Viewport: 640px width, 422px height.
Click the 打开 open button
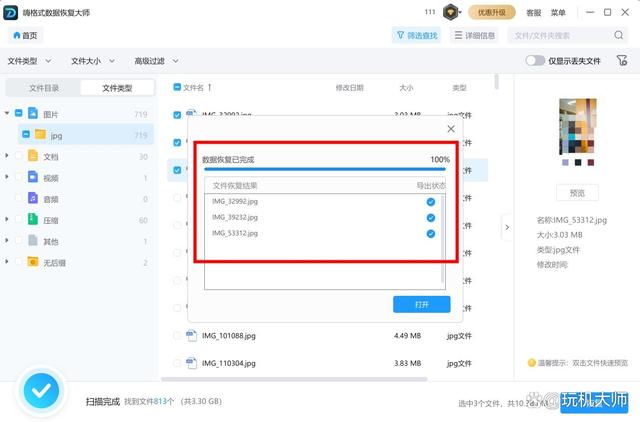[422, 304]
